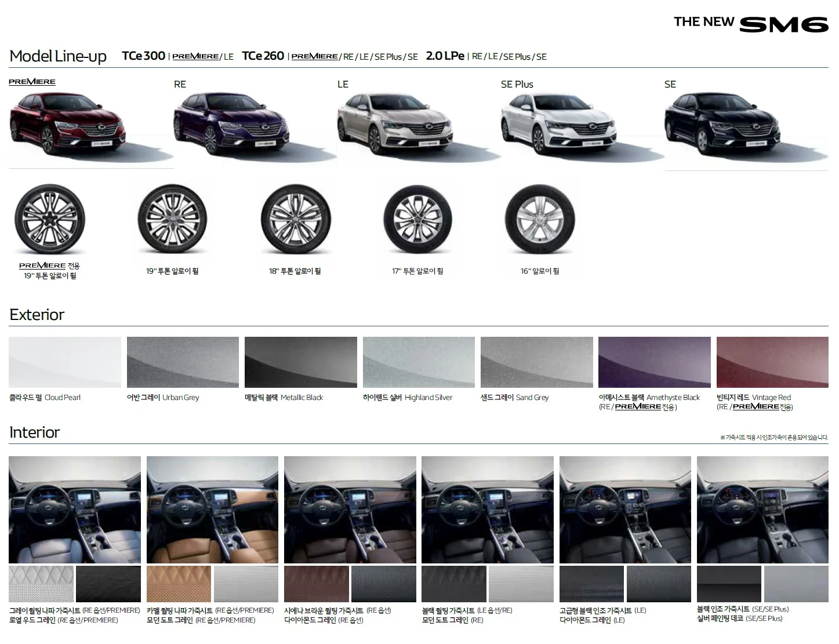This screenshot has width=839, height=644.
Task: Select the black SE trim car image
Action: tap(722, 123)
